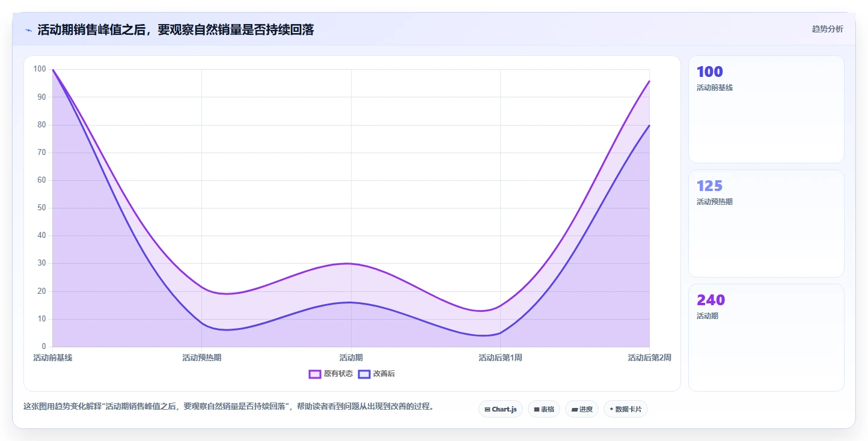Image resolution: width=868 pixels, height=441 pixels.
Task: Click the 趋势分析 label in header
Action: click(827, 29)
